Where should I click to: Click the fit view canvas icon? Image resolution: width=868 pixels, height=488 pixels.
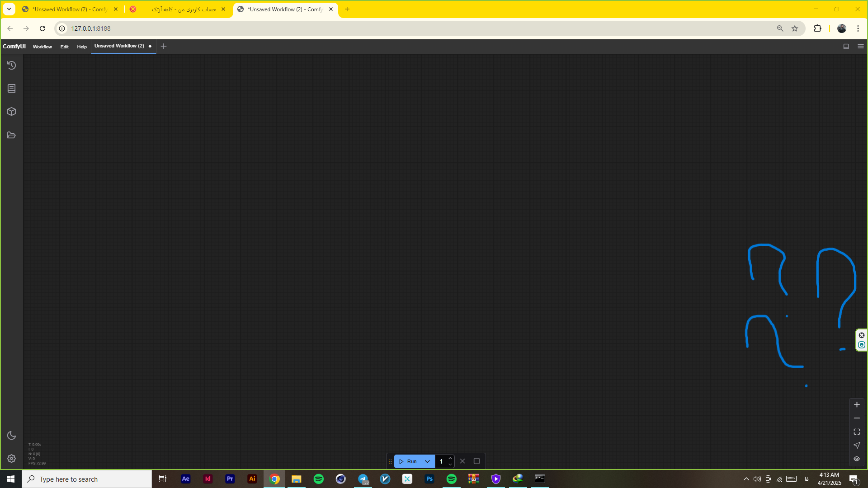pos(857,432)
